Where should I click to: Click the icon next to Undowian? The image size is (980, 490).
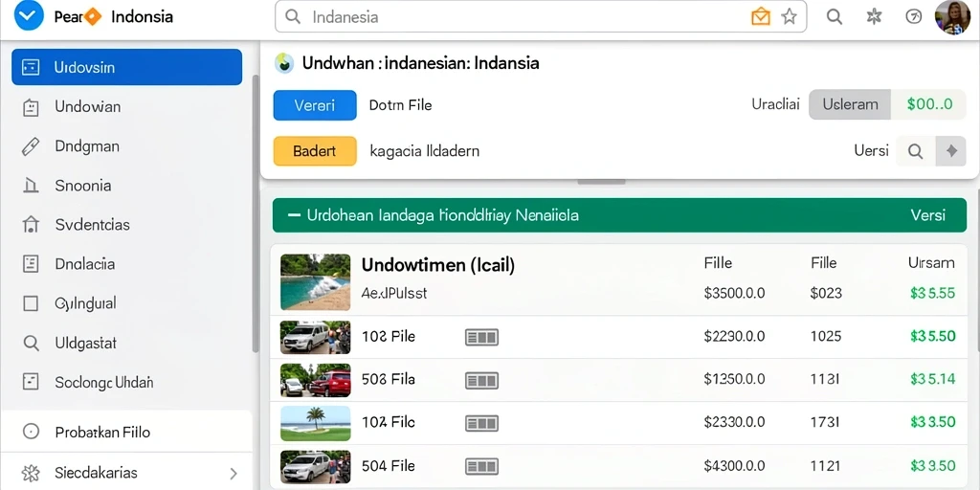31,107
